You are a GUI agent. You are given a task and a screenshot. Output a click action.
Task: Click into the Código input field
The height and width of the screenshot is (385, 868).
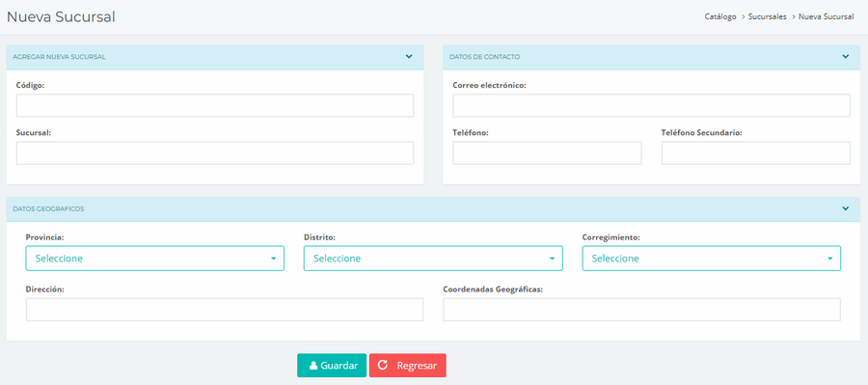[x=215, y=105]
